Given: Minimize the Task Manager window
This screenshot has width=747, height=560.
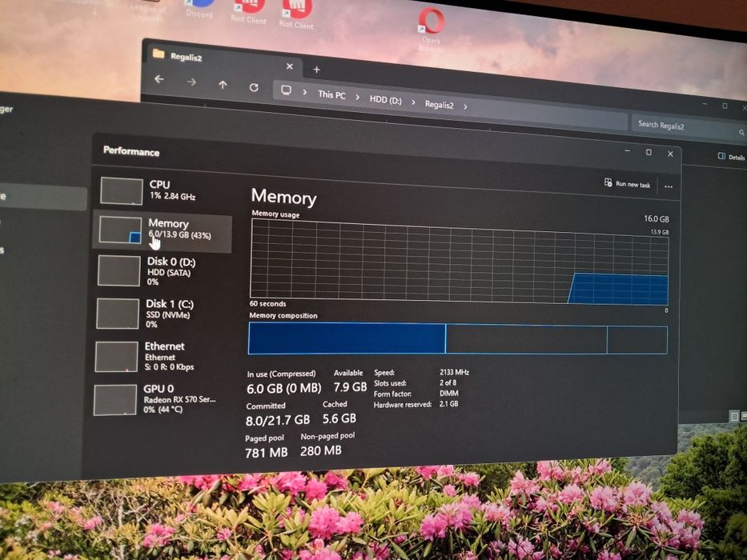Looking at the screenshot, I should pyautogui.click(x=628, y=151).
